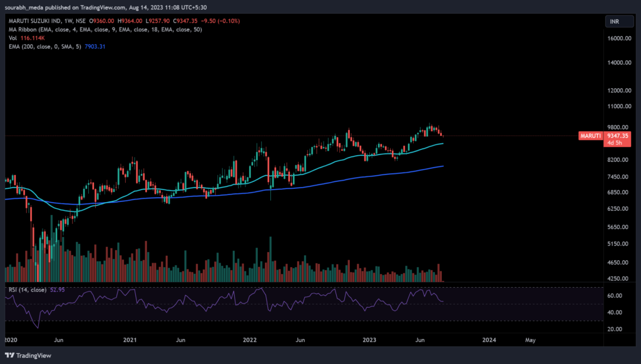Open the INR currency selector

pyautogui.click(x=619, y=22)
